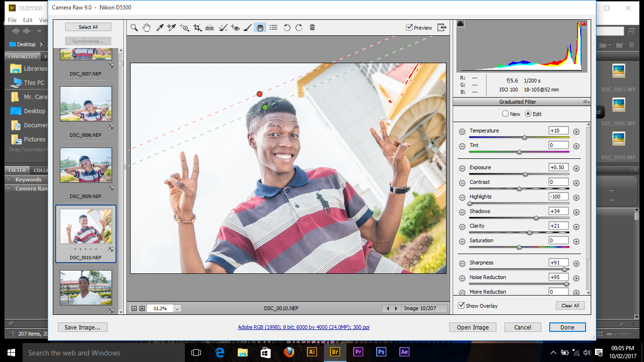Open Photoshop from the taskbar
644x362 pixels.
pos(381,352)
